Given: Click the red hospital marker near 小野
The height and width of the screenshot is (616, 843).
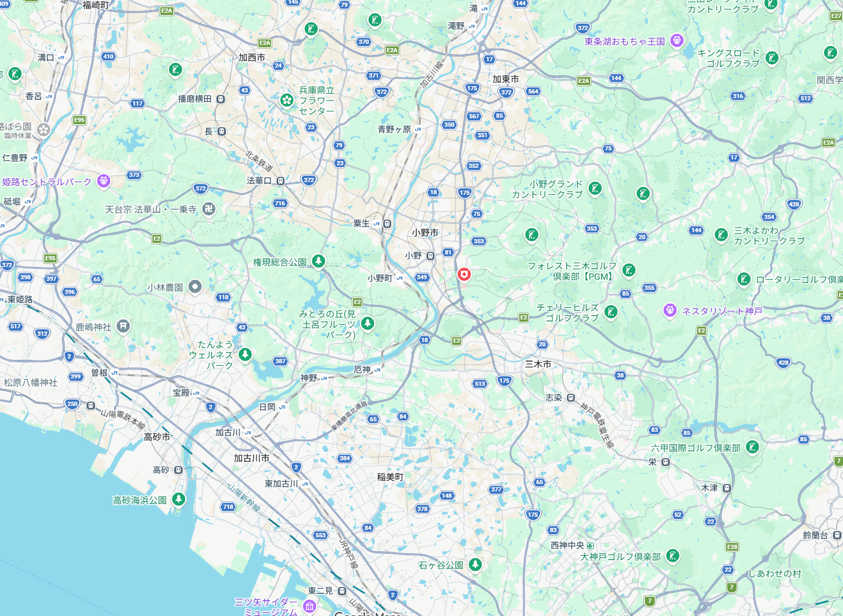Looking at the screenshot, I should click(463, 274).
